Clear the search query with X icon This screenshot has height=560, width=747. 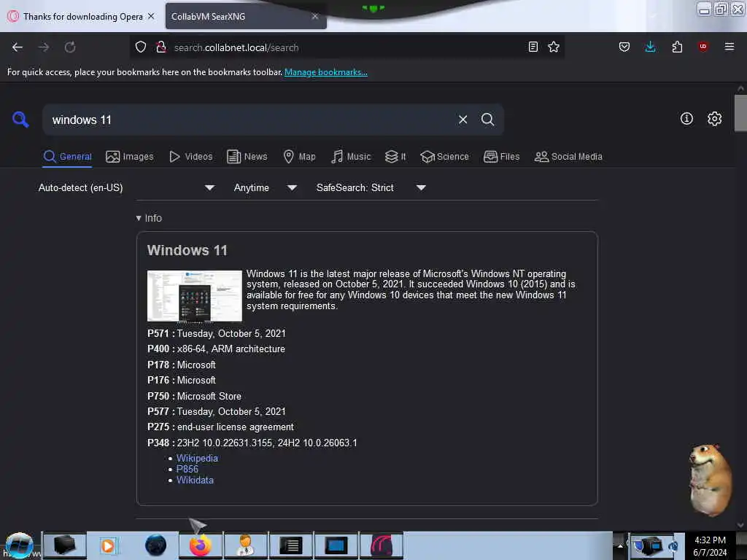462,120
